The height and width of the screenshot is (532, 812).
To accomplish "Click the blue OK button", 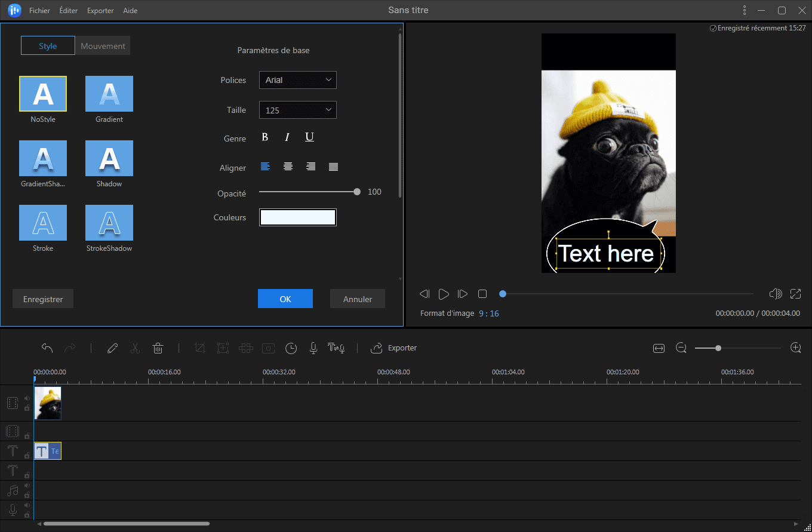I will pos(285,299).
